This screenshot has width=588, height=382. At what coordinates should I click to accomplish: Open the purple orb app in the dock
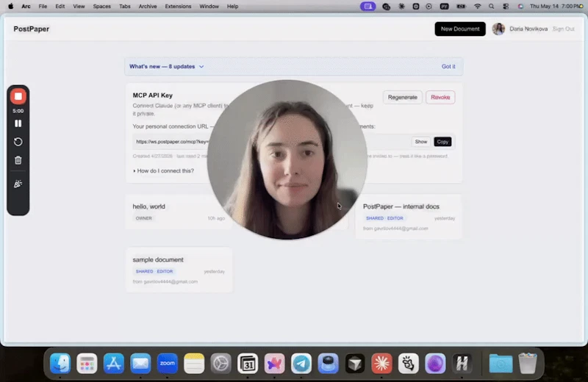tap(435, 363)
